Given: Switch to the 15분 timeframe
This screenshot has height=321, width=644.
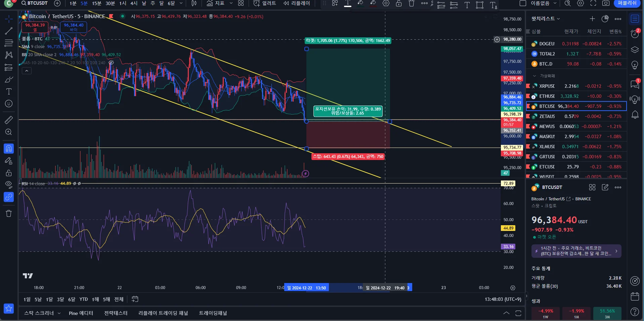Looking at the screenshot, I should point(97,3).
